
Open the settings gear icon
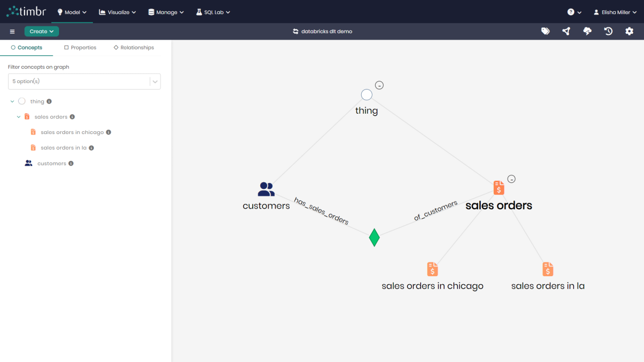pyautogui.click(x=629, y=31)
